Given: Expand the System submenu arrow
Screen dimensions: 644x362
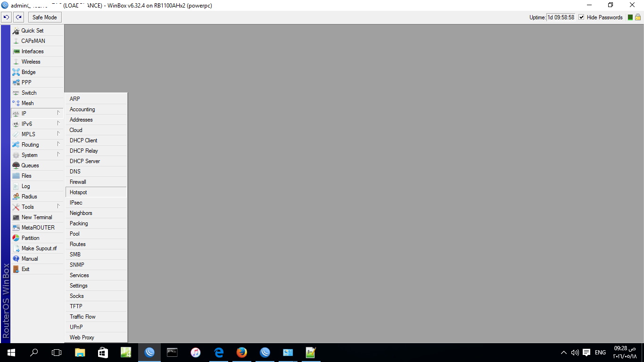Looking at the screenshot, I should [x=58, y=155].
